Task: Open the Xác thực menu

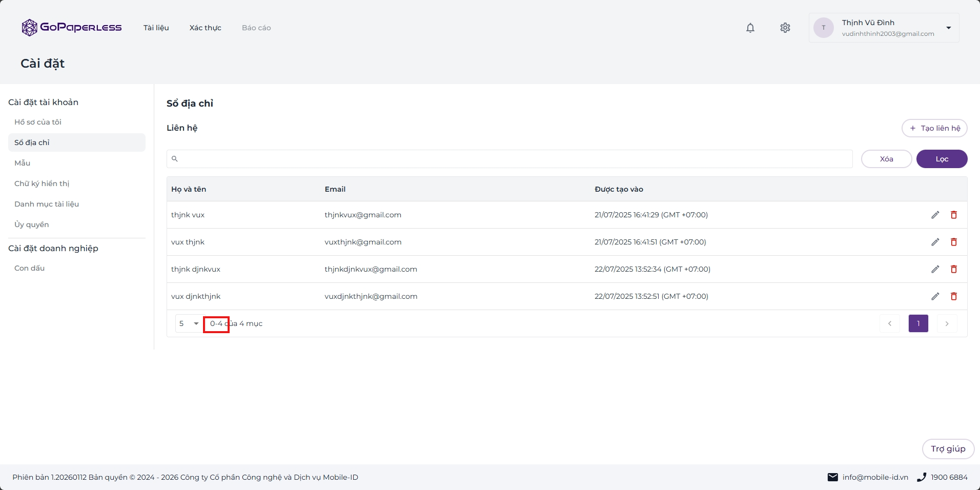Action: [x=206, y=28]
